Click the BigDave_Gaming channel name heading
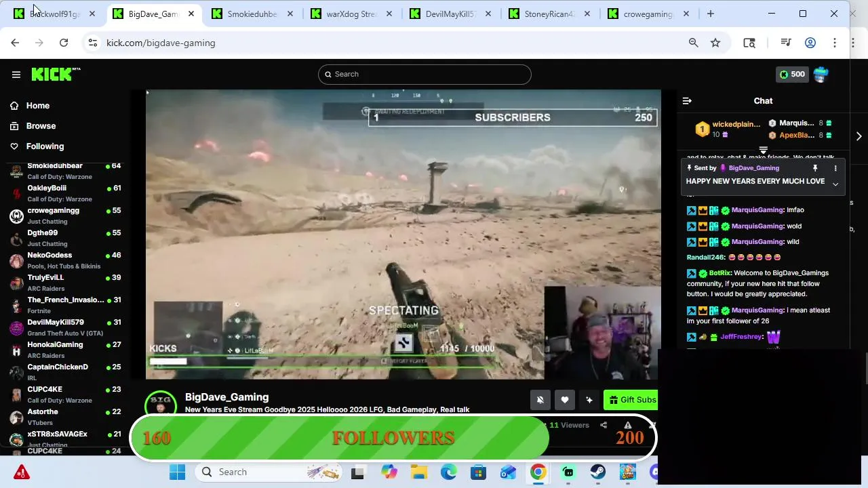 [226, 397]
